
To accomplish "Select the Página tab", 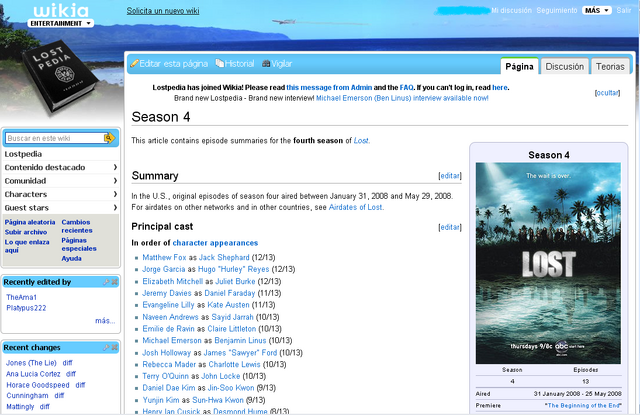I will tap(519, 66).
